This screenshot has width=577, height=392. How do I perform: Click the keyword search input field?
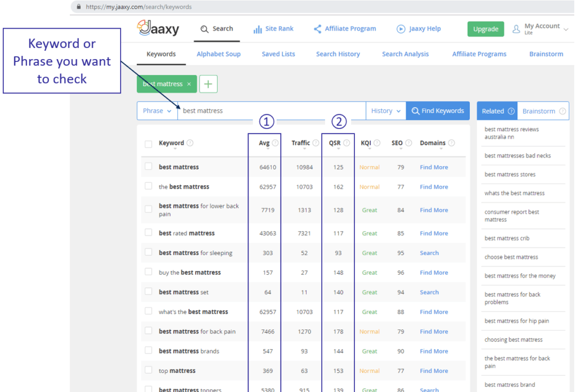tap(272, 111)
